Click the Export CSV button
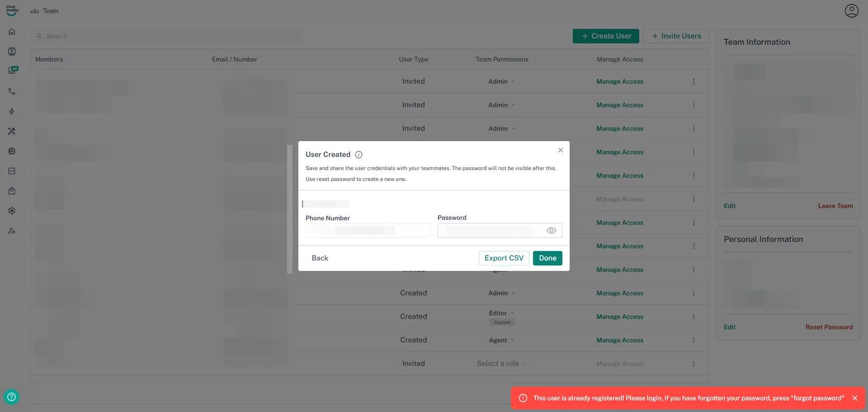868x412 pixels. (x=503, y=258)
